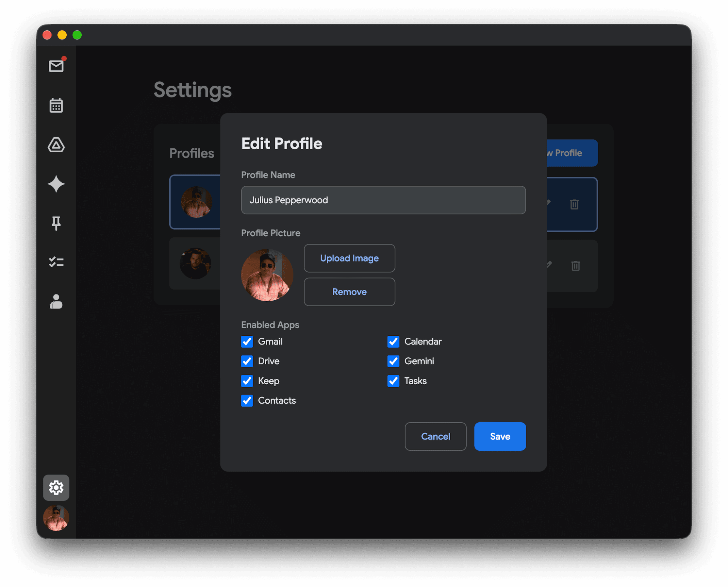Screen dimensions: 728x587
Task: Click the trash icon on the first profile row
Action: coord(574,204)
